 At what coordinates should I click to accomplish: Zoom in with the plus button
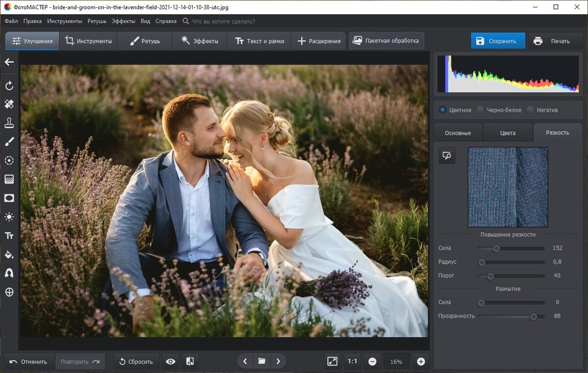tap(421, 362)
